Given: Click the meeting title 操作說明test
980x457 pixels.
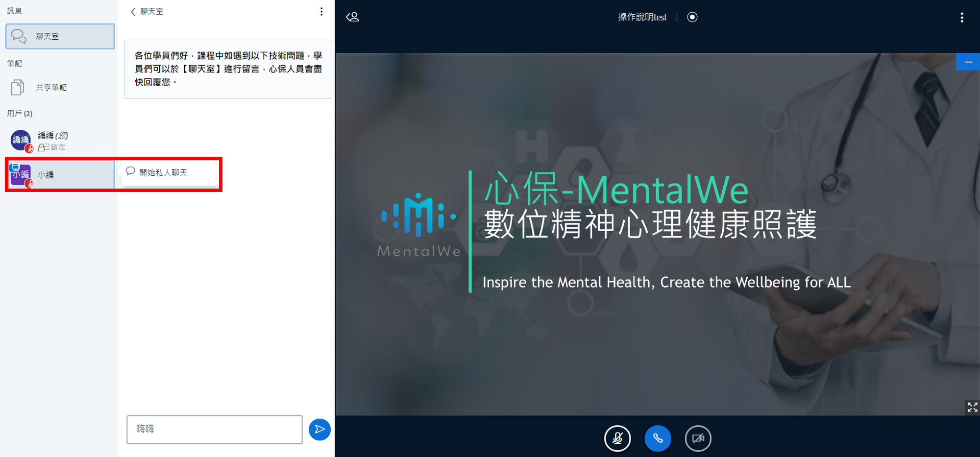Looking at the screenshot, I should 642,17.
